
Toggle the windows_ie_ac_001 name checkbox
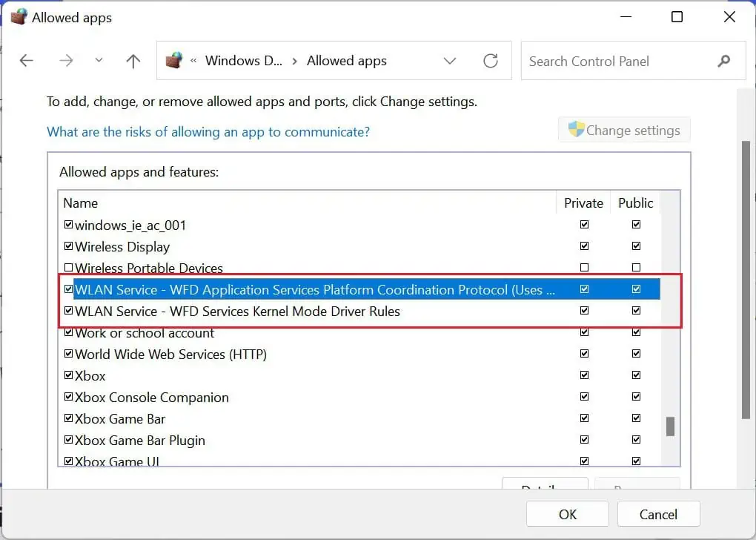coord(68,225)
